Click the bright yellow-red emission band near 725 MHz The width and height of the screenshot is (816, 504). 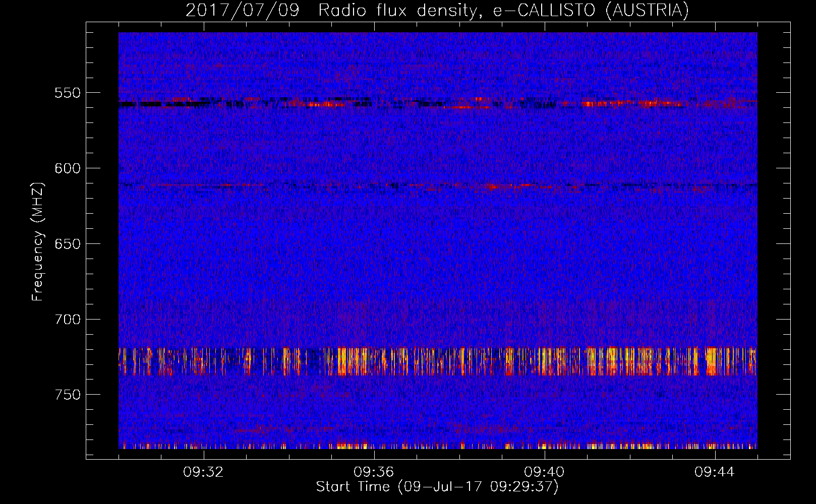click(x=438, y=361)
